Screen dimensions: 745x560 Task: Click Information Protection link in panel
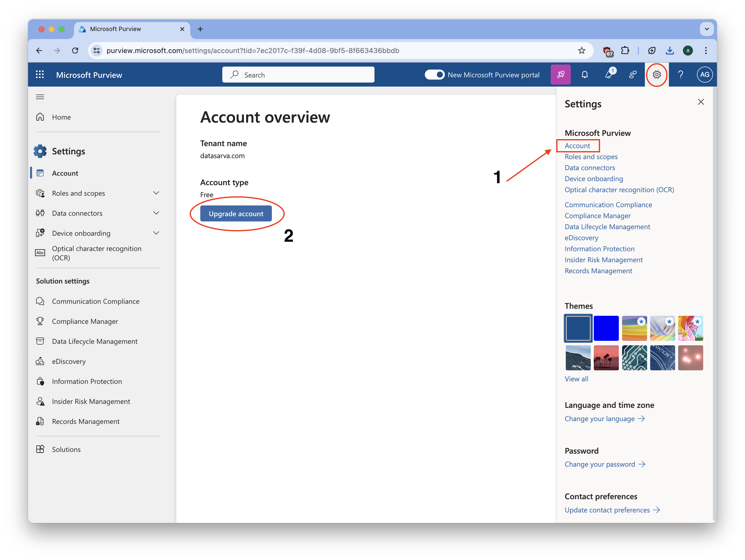(600, 249)
